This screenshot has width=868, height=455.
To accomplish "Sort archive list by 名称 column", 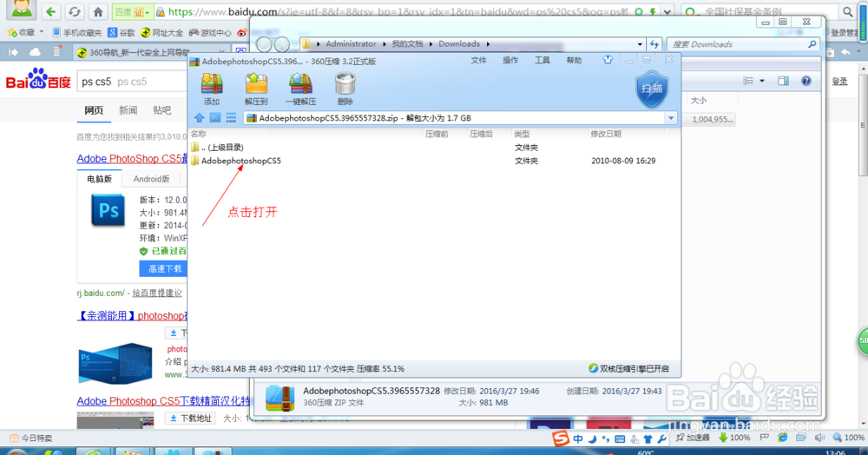I will click(199, 134).
